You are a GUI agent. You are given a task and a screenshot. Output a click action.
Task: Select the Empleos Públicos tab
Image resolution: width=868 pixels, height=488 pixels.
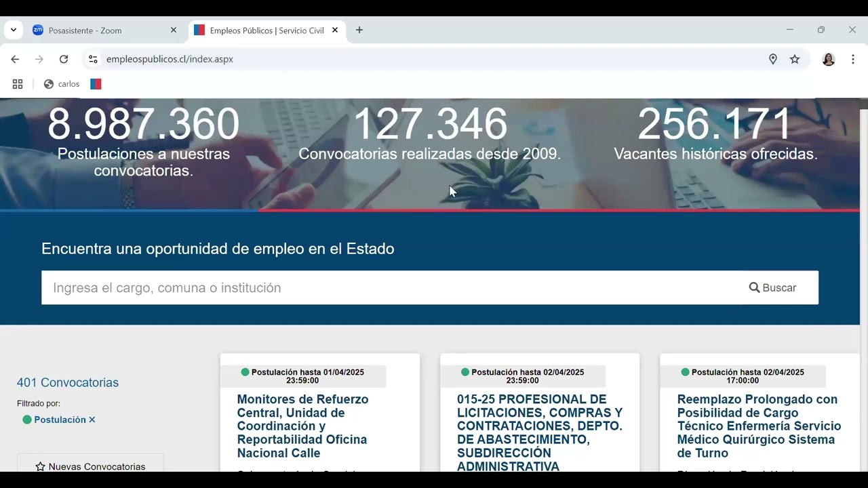pos(267,30)
